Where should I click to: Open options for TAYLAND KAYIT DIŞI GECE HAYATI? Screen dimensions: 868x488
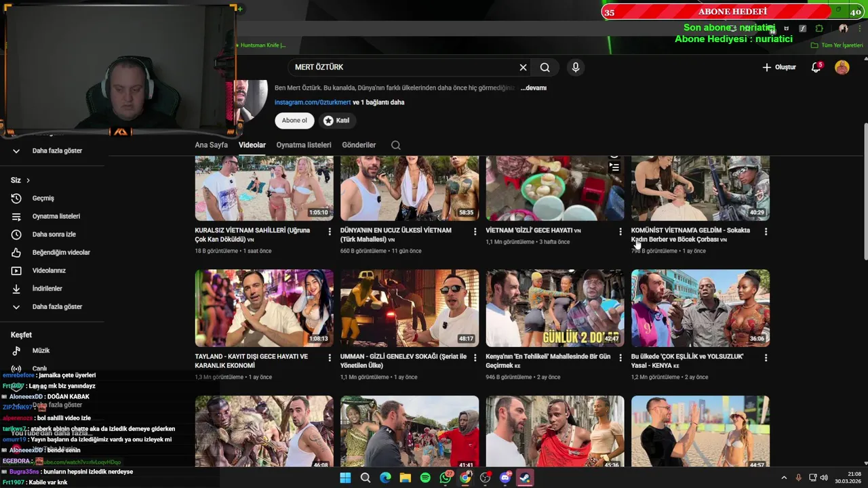point(330,358)
